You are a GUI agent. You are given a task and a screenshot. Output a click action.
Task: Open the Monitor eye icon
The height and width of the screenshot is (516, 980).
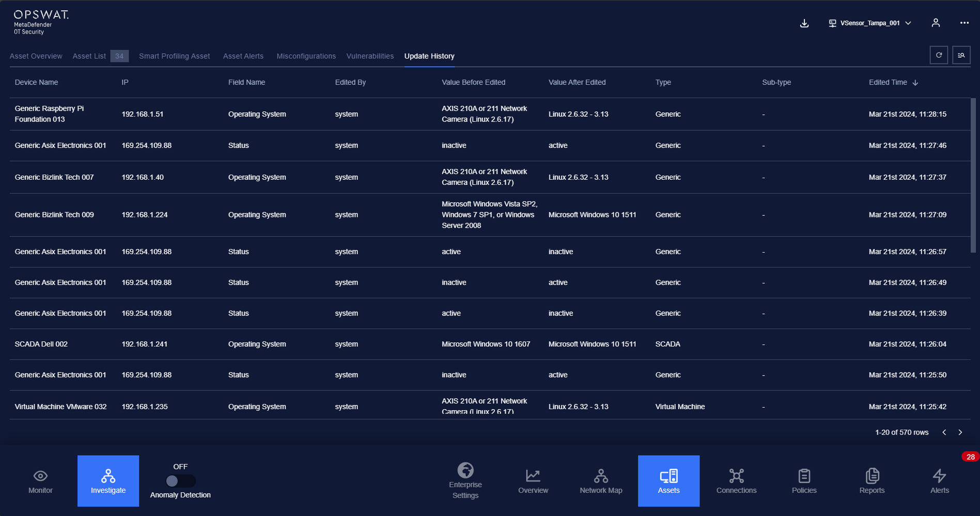pyautogui.click(x=40, y=476)
